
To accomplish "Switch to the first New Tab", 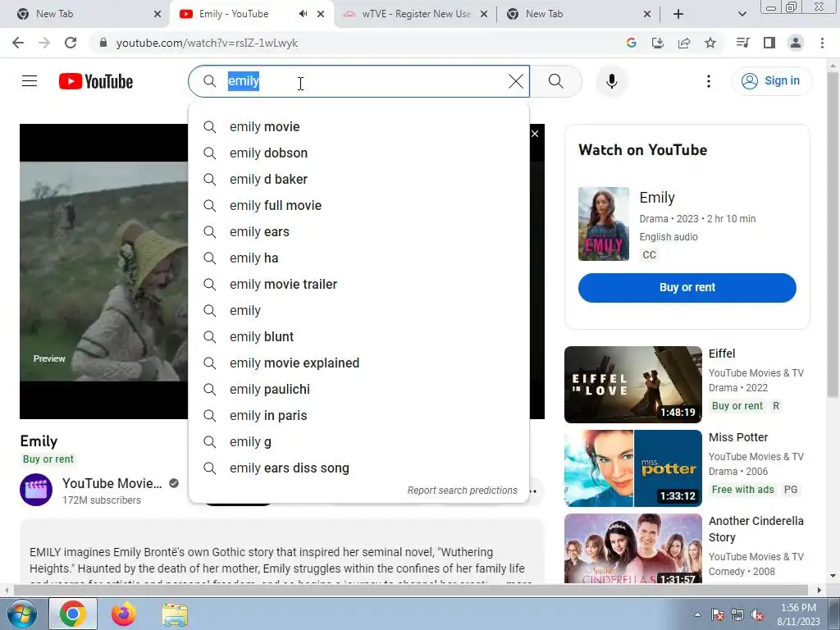I will pyautogui.click(x=84, y=14).
